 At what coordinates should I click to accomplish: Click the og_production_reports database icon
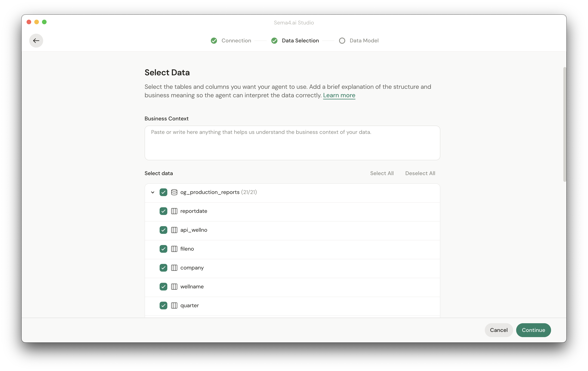(x=174, y=192)
